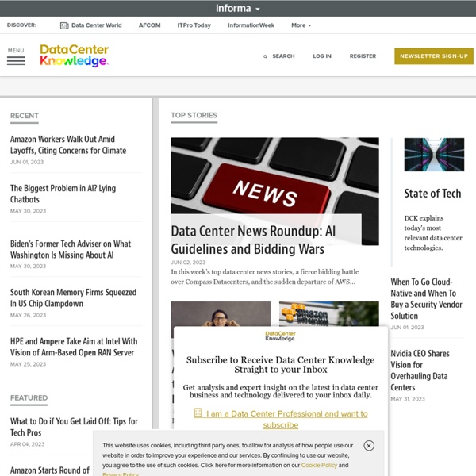Click the search magnifier icon
The width and height of the screenshot is (476, 476).
(265, 56)
